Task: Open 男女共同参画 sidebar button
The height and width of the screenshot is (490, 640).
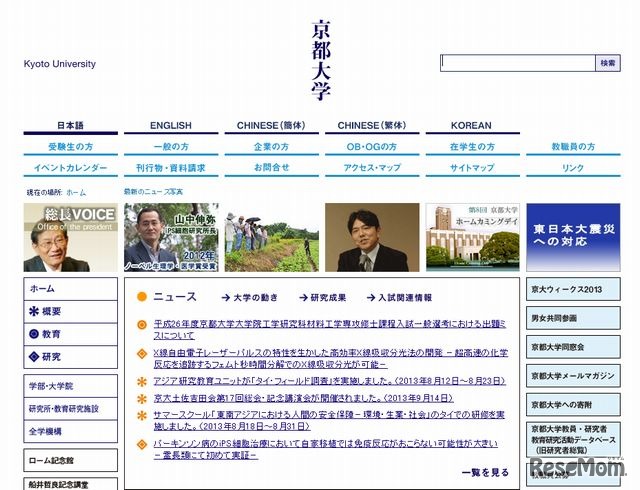Action: click(x=573, y=318)
